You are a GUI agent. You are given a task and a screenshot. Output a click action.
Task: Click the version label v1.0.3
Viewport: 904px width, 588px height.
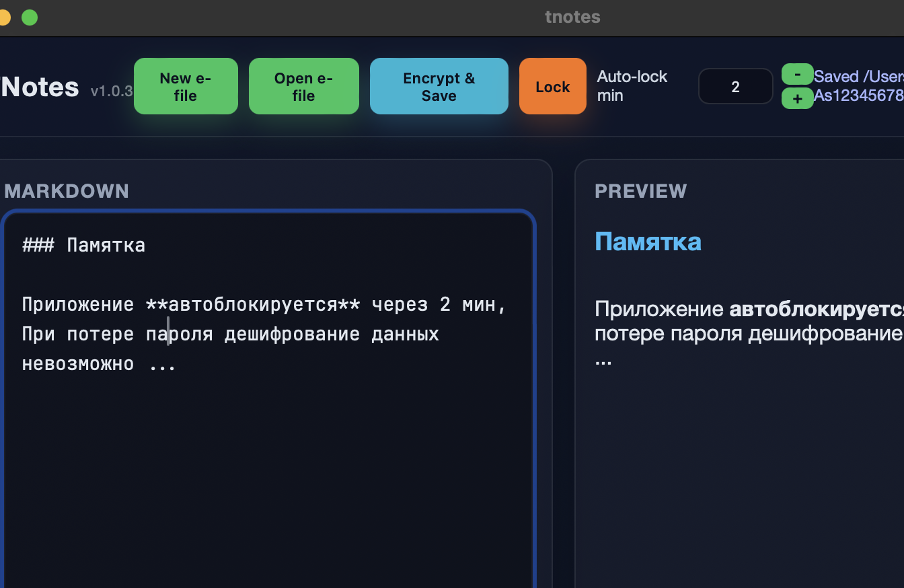[112, 91]
